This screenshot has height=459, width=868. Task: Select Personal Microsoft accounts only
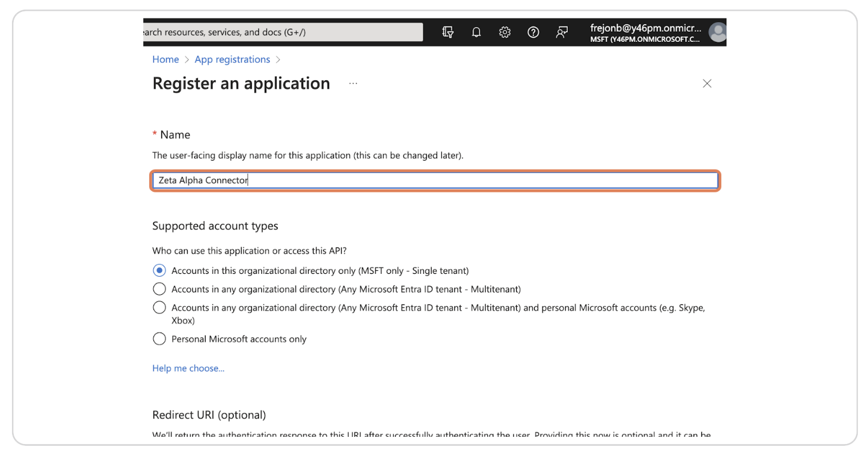[x=159, y=339]
